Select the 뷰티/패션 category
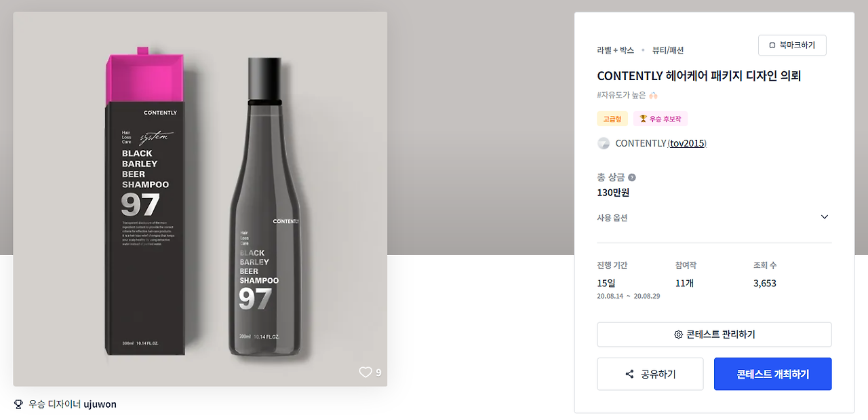This screenshot has width=868, height=420. click(x=668, y=50)
